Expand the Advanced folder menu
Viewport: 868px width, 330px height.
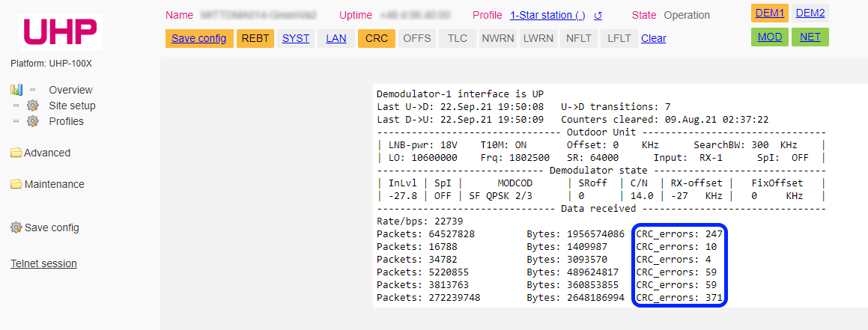point(46,153)
